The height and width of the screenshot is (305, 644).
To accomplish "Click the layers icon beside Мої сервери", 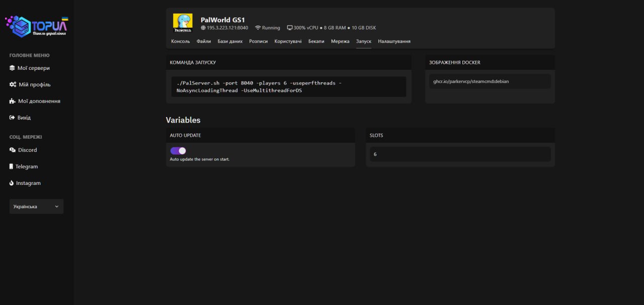I will (13, 68).
